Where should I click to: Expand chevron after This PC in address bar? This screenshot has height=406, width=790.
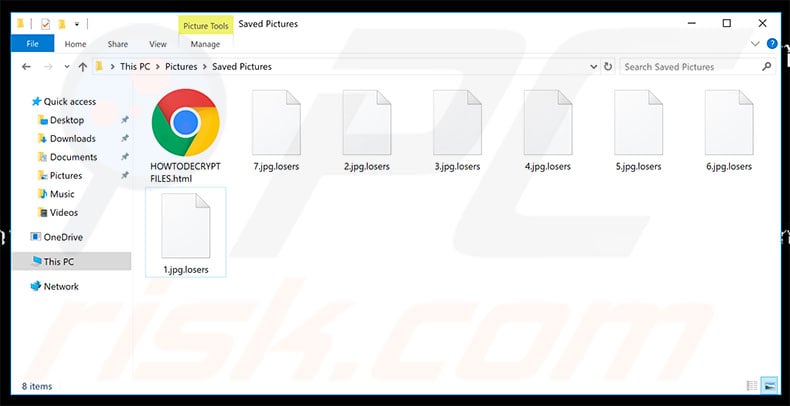[157, 66]
